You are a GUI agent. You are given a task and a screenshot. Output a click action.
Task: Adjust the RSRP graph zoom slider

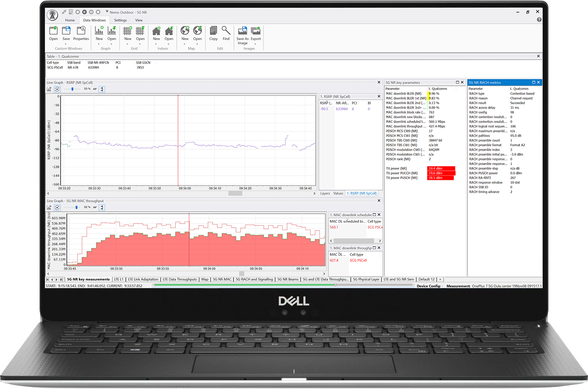tap(73, 89)
